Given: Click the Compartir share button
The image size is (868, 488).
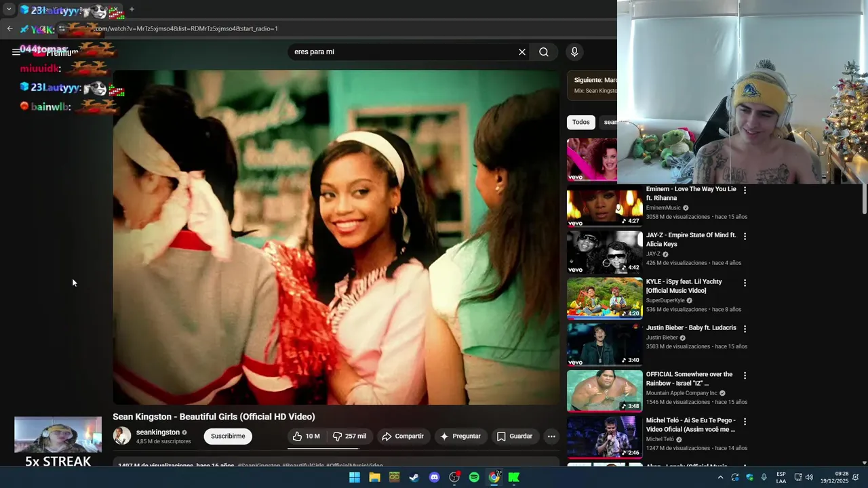Looking at the screenshot, I should [x=403, y=436].
